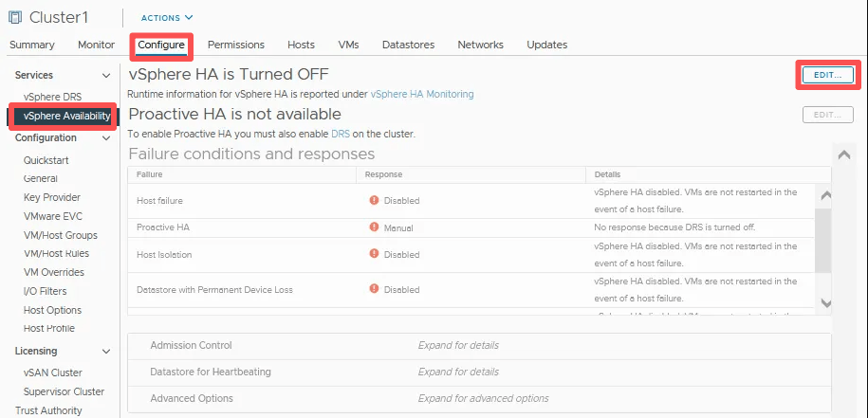868x418 pixels.
Task: Click Datastore with Permanent Device Loss label
Action: pos(214,289)
